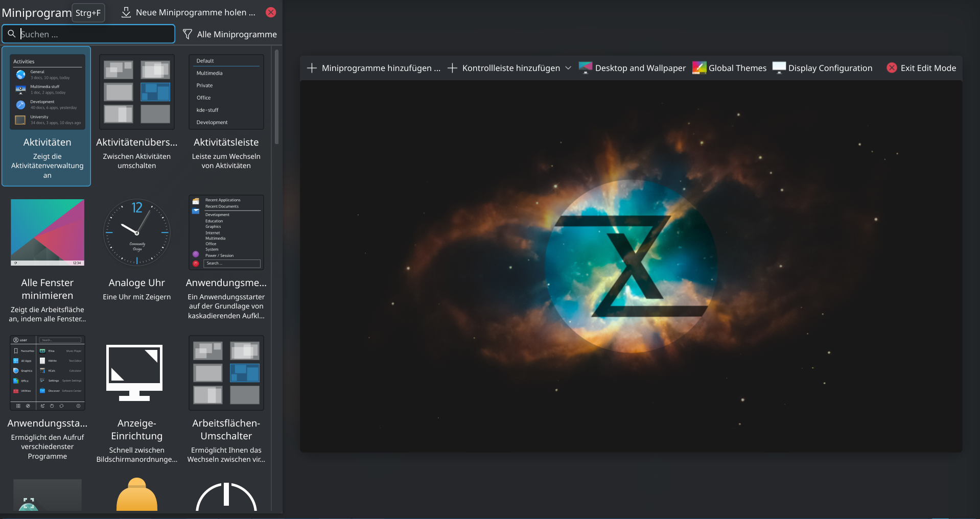Image resolution: width=980 pixels, height=519 pixels.
Task: Select the Arbeitsflächen-Umschalter pager icon
Action: [226, 373]
